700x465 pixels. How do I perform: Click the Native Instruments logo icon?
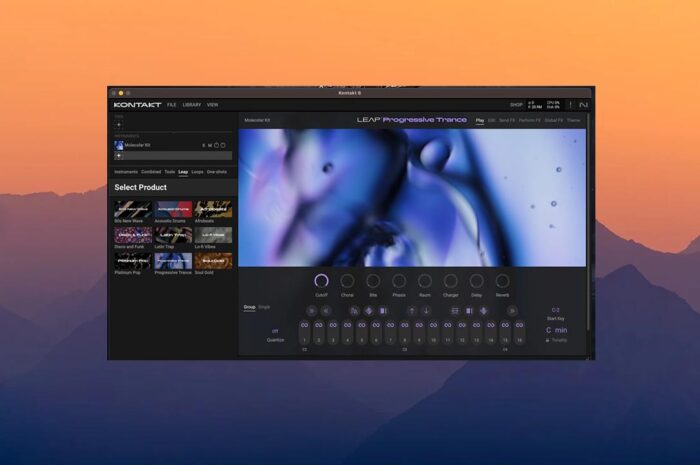pos(583,105)
